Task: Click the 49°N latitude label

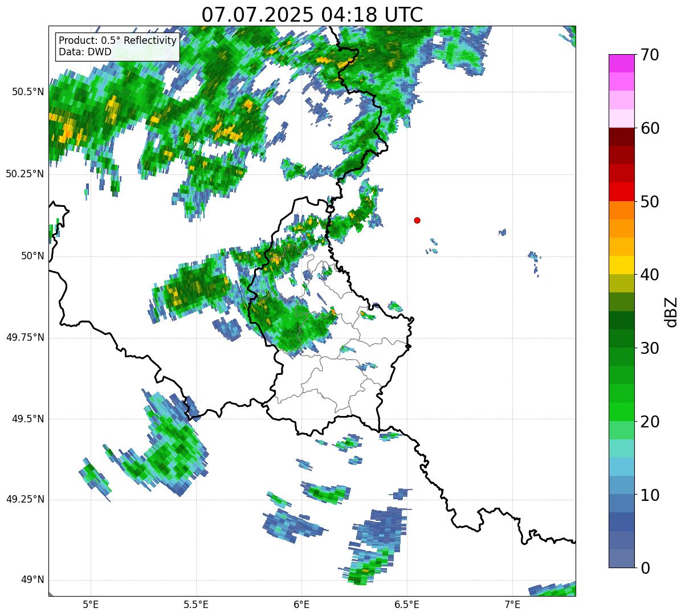Action: point(33,580)
